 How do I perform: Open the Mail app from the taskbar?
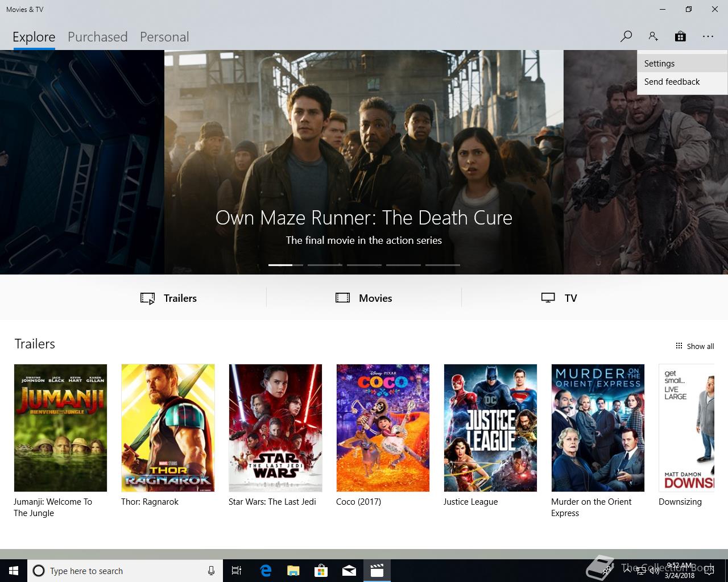point(349,571)
